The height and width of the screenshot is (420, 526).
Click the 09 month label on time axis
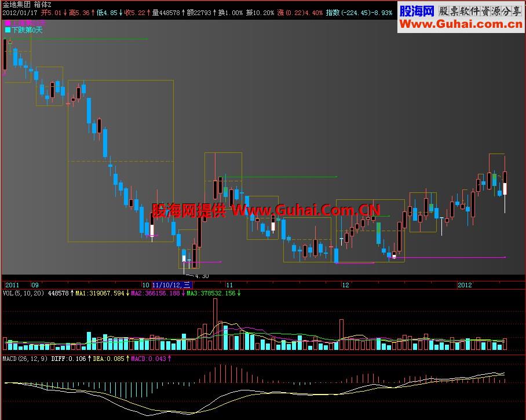pos(35,285)
